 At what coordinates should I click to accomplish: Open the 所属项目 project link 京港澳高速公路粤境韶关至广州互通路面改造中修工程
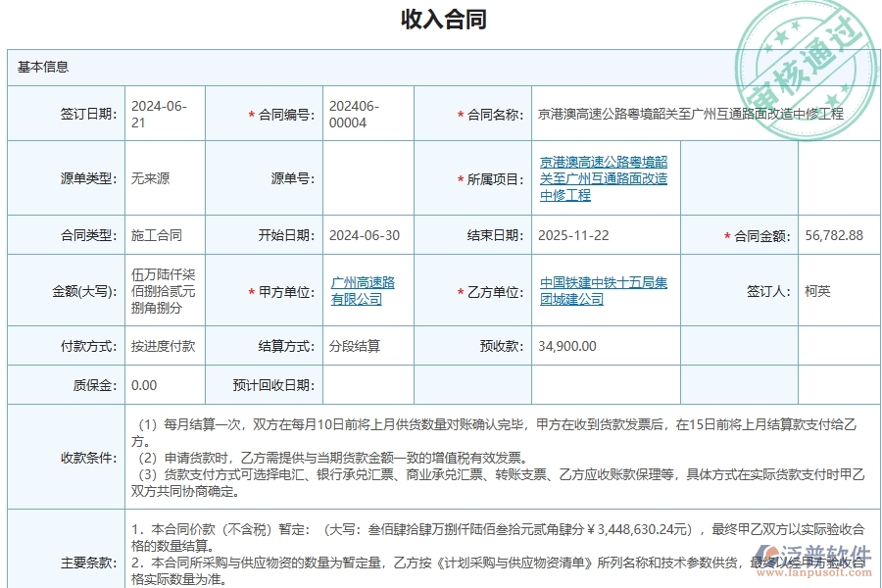[605, 177]
